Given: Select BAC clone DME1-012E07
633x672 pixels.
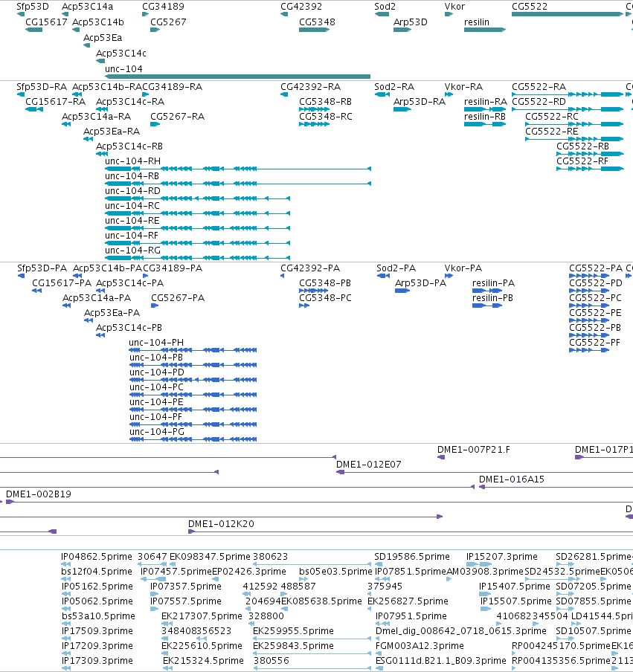Looking at the screenshot, I should 368,465.
